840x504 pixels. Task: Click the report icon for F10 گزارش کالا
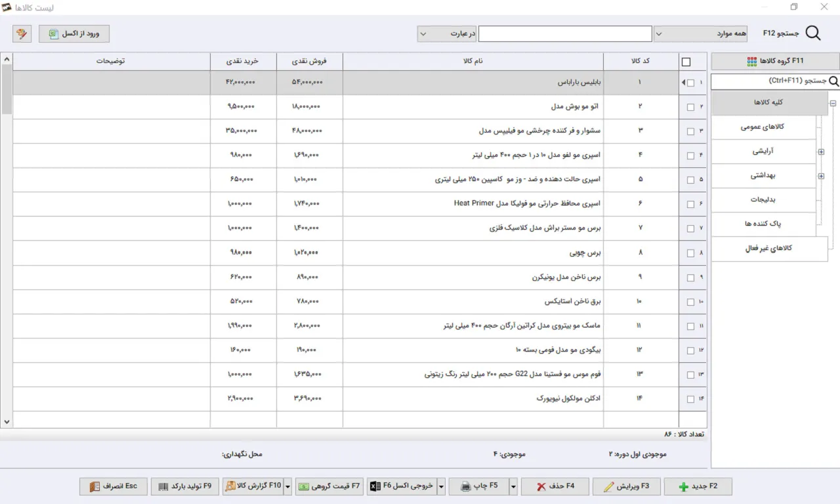[x=230, y=486]
